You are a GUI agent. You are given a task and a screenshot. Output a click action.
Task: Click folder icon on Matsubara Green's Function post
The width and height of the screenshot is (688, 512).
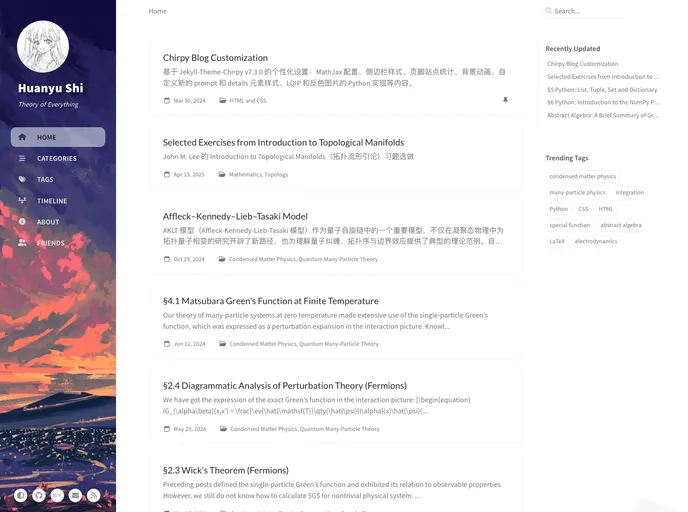click(x=223, y=344)
